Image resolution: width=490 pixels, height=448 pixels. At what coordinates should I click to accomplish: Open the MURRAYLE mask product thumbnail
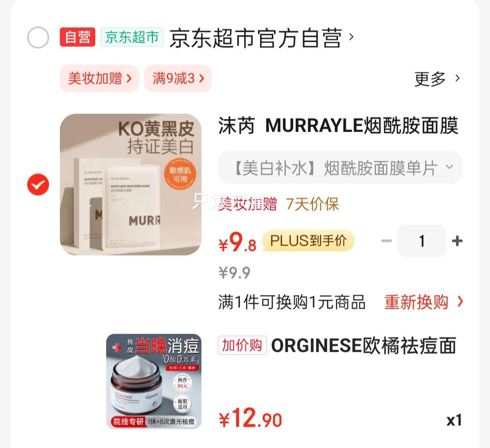131,184
